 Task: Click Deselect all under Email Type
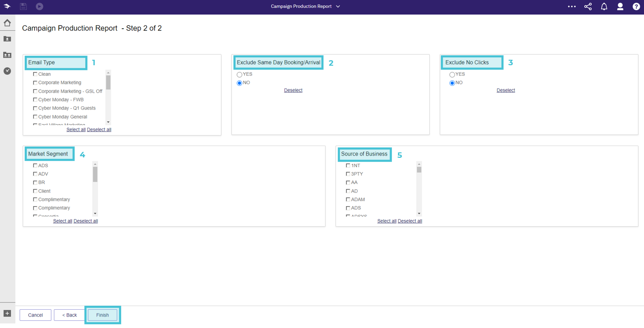point(99,130)
